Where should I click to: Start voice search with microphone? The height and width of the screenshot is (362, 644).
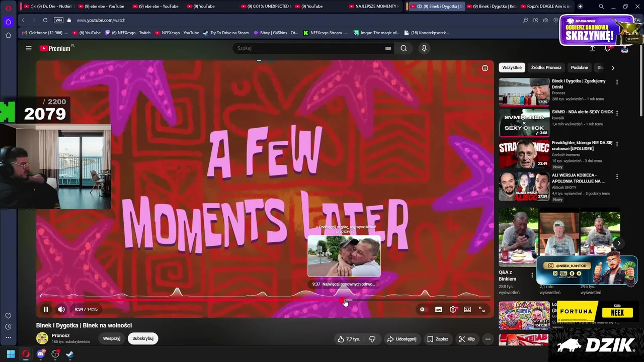pyautogui.click(x=424, y=48)
